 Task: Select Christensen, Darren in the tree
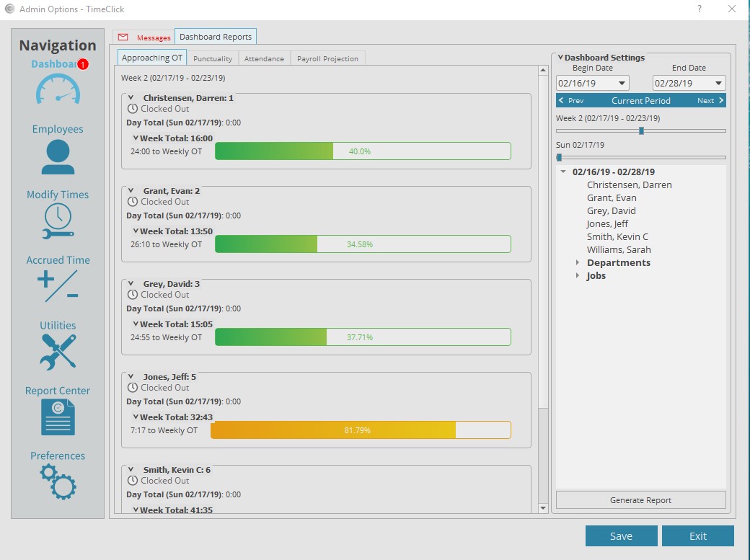[x=630, y=185]
